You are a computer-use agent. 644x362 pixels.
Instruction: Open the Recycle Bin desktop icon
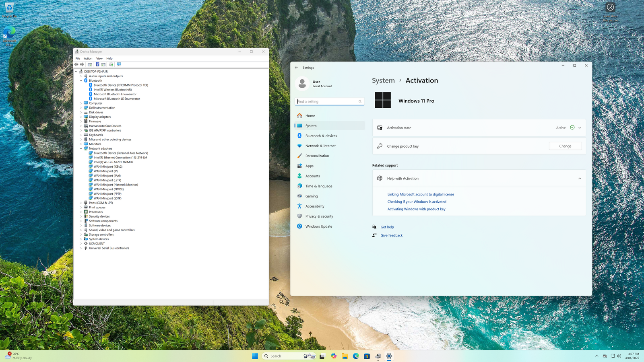[9, 10]
